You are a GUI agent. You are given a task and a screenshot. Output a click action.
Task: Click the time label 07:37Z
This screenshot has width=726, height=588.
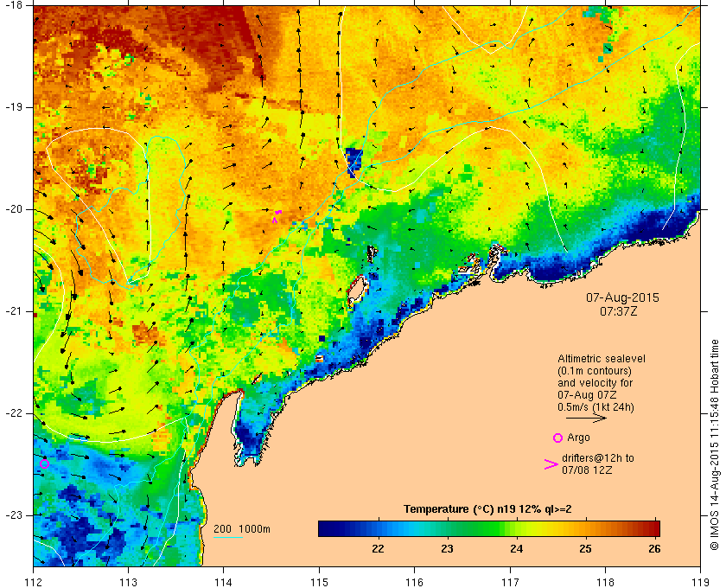coord(619,311)
